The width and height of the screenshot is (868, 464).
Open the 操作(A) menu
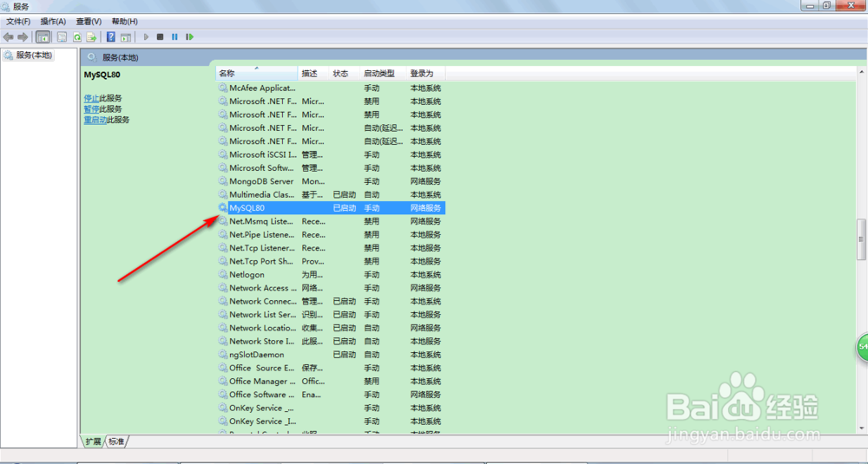53,22
